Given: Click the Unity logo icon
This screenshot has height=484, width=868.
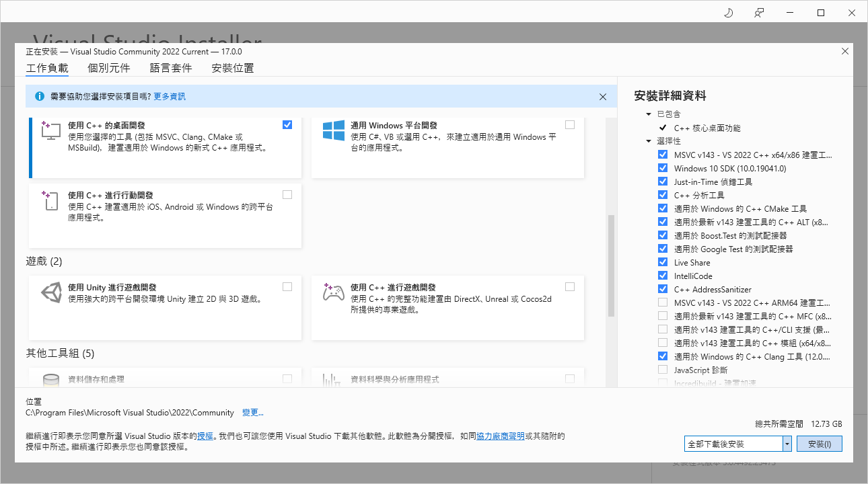Looking at the screenshot, I should (51, 293).
